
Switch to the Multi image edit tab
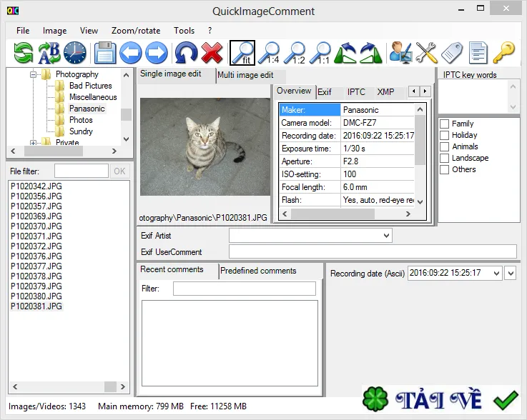click(x=245, y=75)
